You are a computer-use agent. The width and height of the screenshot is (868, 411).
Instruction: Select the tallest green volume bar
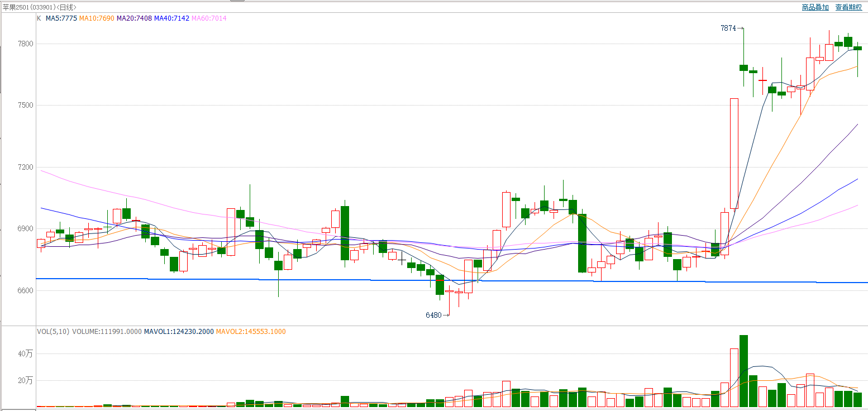pos(743,371)
